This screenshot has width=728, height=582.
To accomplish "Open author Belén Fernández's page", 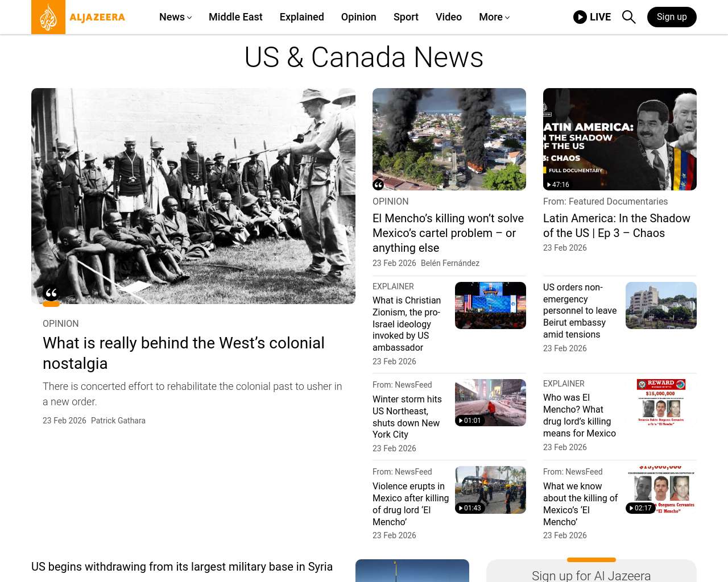I will 450,263.
